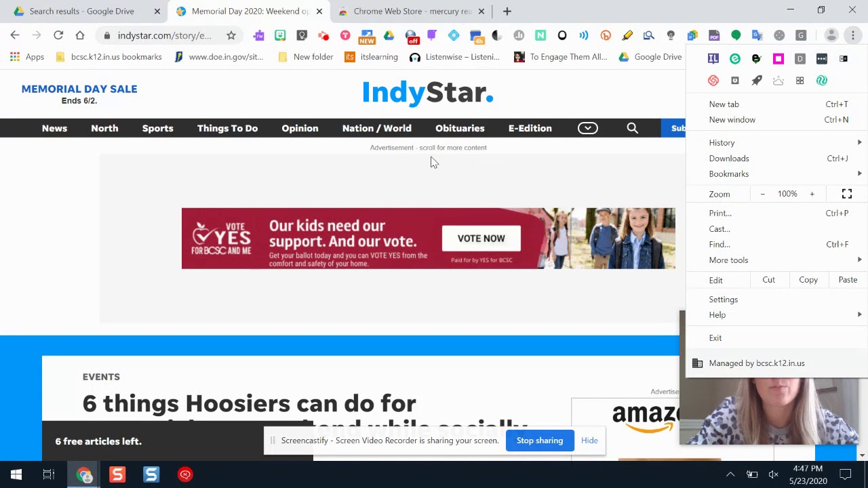Expand the Help submenu

click(776, 314)
